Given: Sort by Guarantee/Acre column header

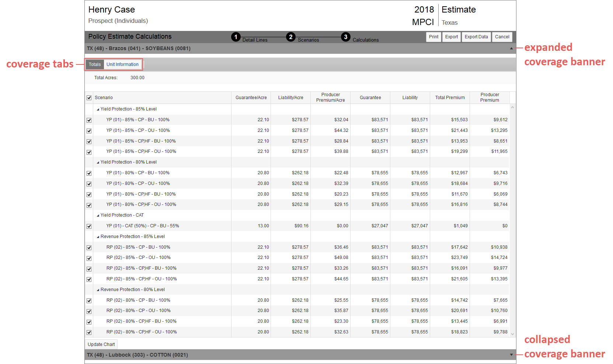Looking at the screenshot, I should tap(251, 98).
